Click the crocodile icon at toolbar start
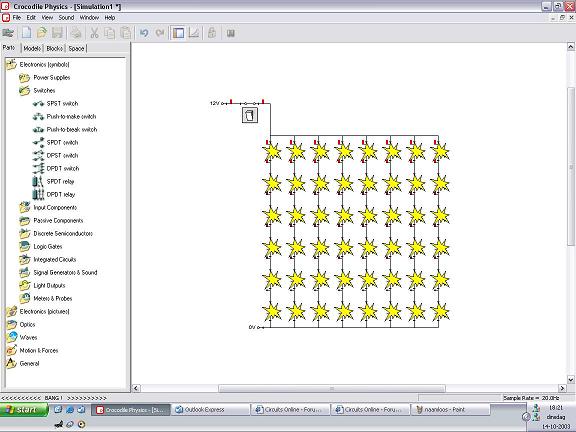The image size is (576, 432). click(8, 33)
